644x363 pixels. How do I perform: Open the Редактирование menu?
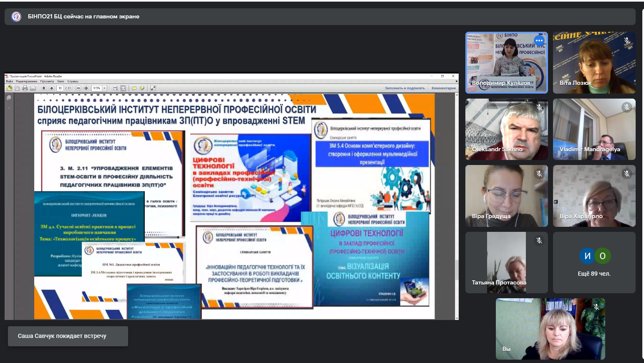27,81
